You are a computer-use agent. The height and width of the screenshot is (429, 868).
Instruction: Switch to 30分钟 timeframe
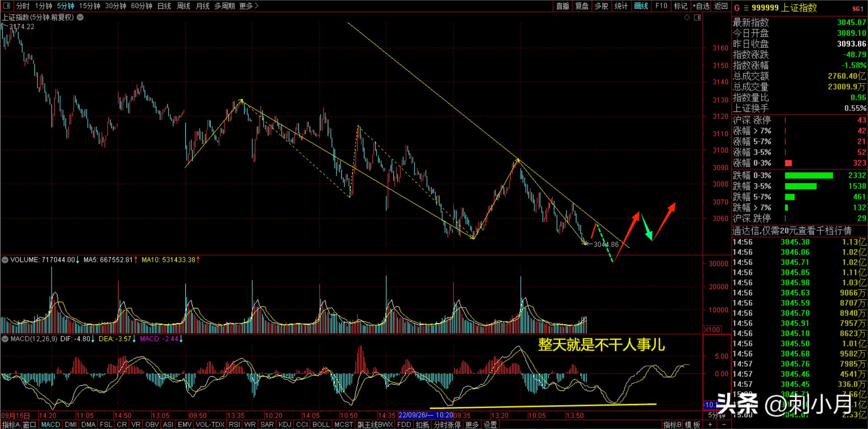(116, 6)
